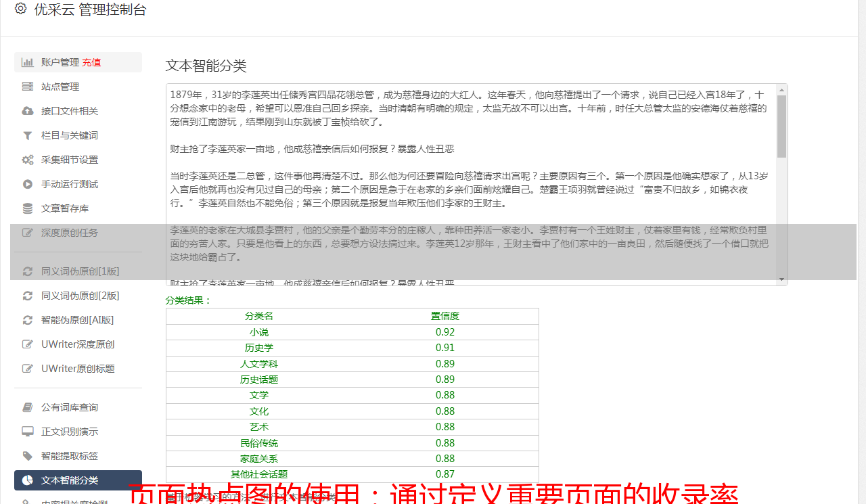The height and width of the screenshot is (504, 866).
Task: Select 栏目与关键词 in the sidebar
Action: [x=78, y=135]
